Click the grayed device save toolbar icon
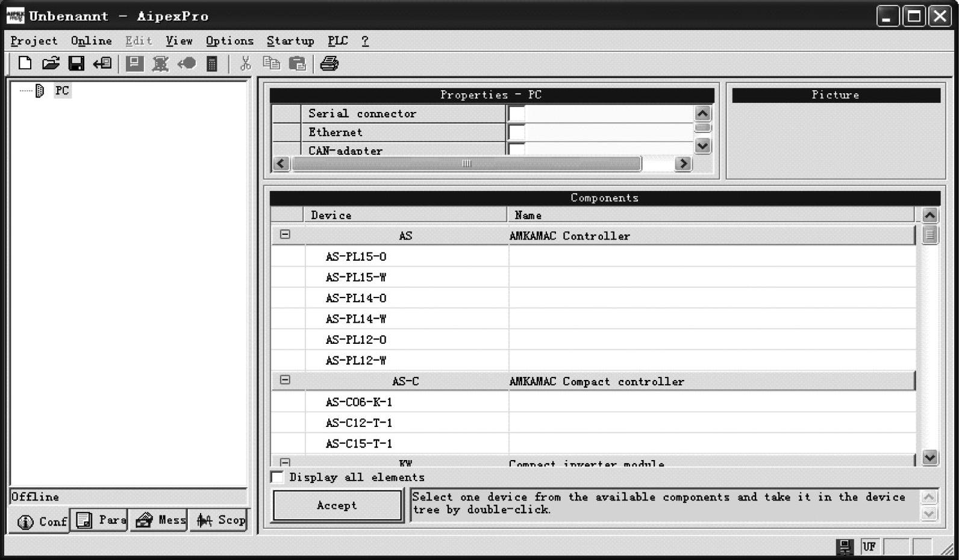 [134, 63]
